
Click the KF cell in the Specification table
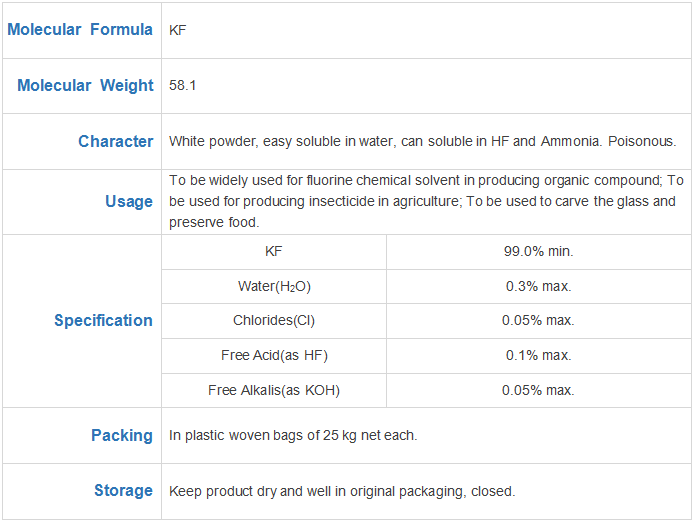[x=274, y=252]
